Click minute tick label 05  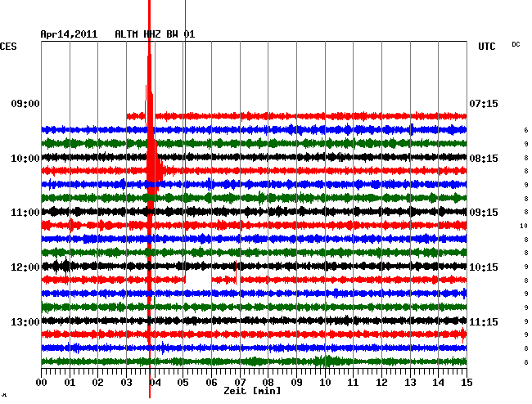coord(183,383)
